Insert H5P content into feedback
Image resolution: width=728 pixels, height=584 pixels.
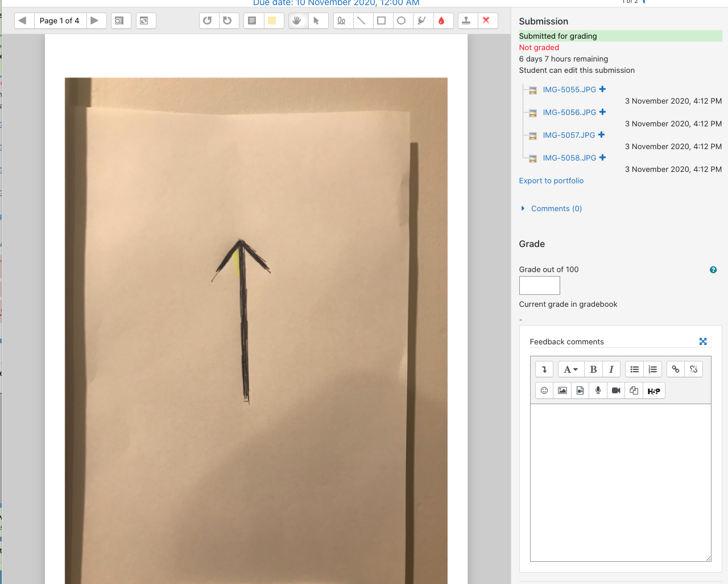(x=653, y=390)
